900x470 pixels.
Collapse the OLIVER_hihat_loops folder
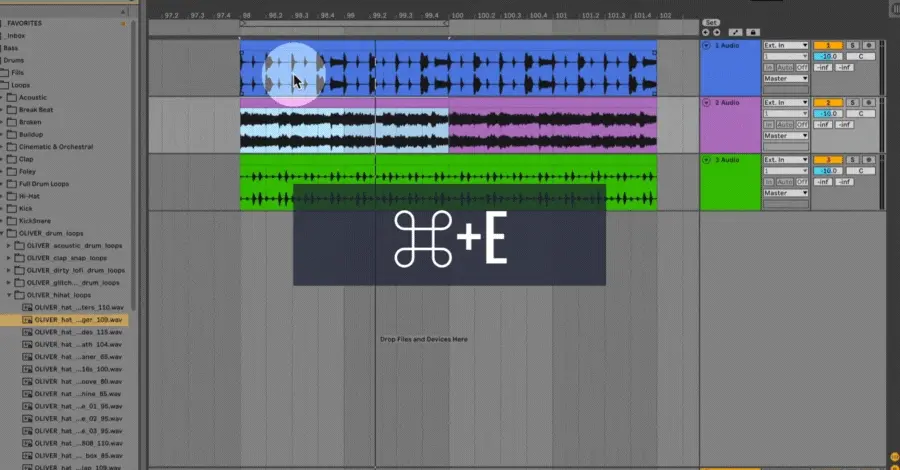click(9, 295)
